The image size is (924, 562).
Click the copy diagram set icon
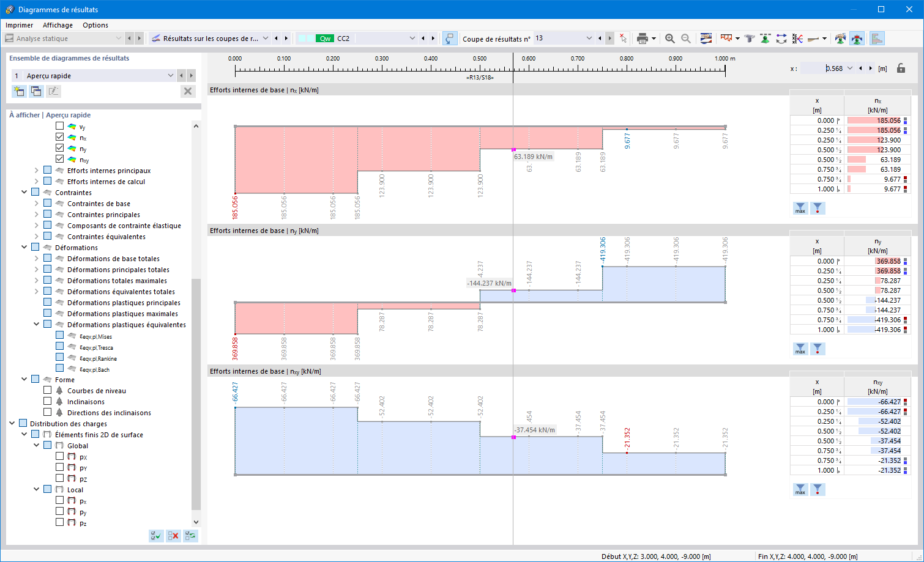click(x=36, y=91)
